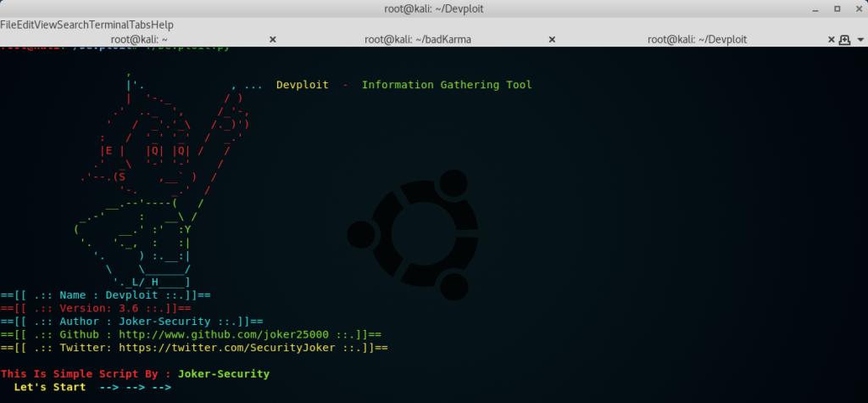Open the Search menu
The width and height of the screenshot is (868, 403).
click(73, 25)
